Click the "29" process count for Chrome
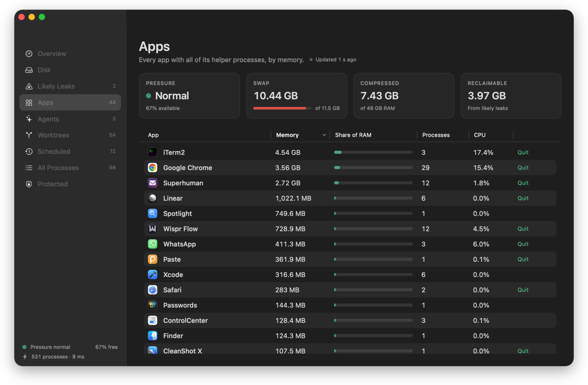This screenshot has width=588, height=385. point(425,168)
